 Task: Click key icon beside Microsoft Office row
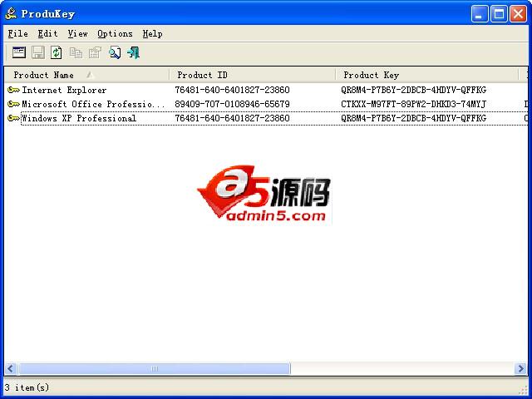13,104
